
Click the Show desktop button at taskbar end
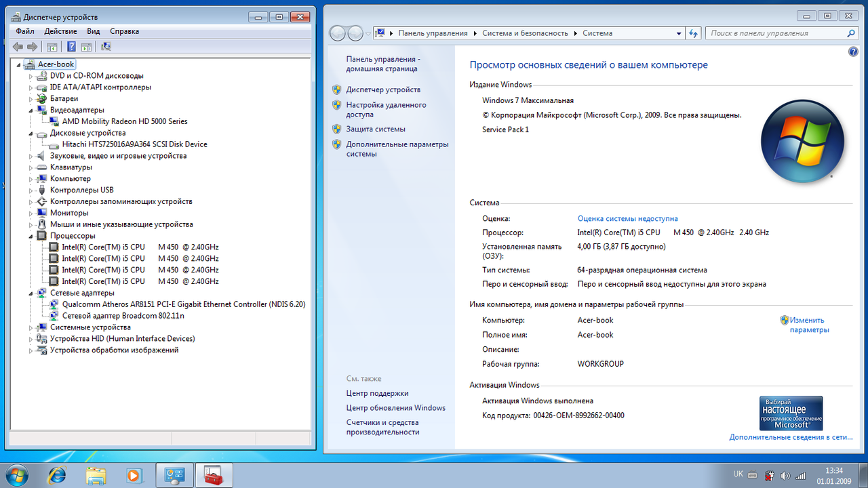[863, 475]
